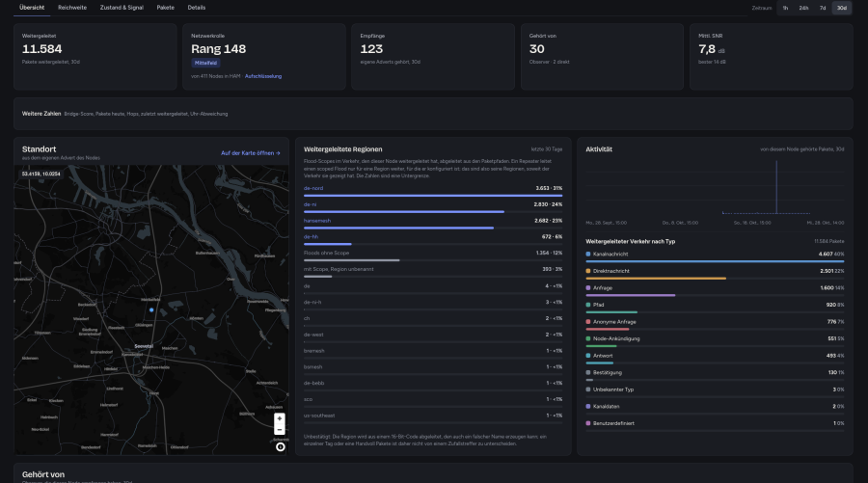The width and height of the screenshot is (868, 483).
Task: Set Zeitraum to 7d
Action: pos(823,8)
